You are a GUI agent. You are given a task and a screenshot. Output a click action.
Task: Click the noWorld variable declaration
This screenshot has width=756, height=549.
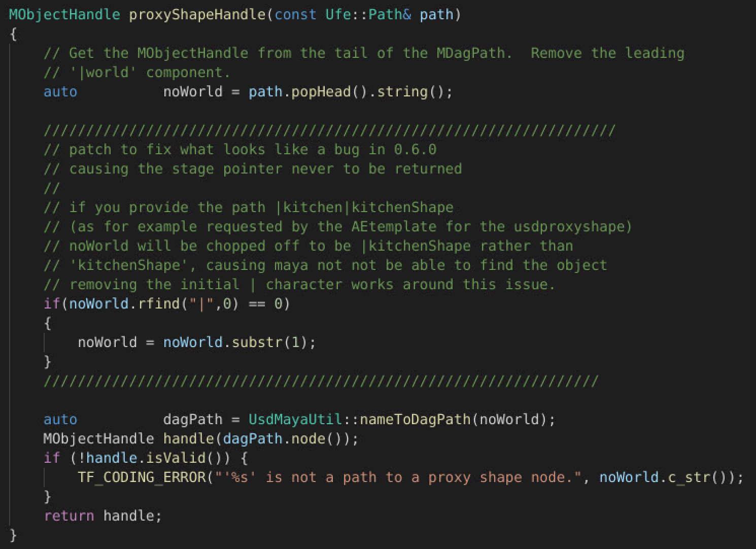(193, 91)
